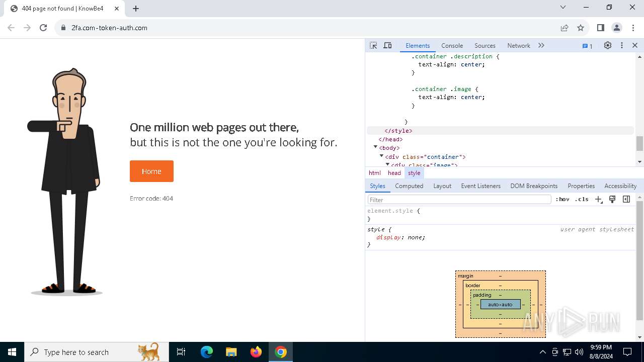The width and height of the screenshot is (644, 362).
Task: Select the closing </head> tag row
Action: 500,139
